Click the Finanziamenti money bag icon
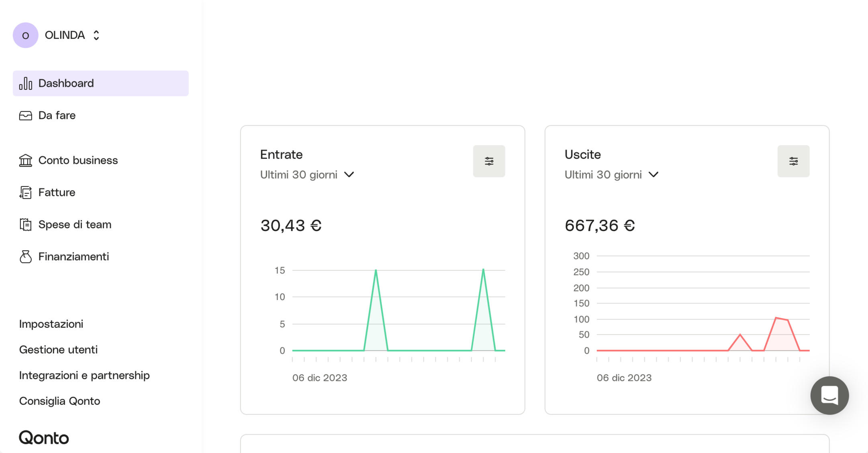 pyautogui.click(x=26, y=257)
